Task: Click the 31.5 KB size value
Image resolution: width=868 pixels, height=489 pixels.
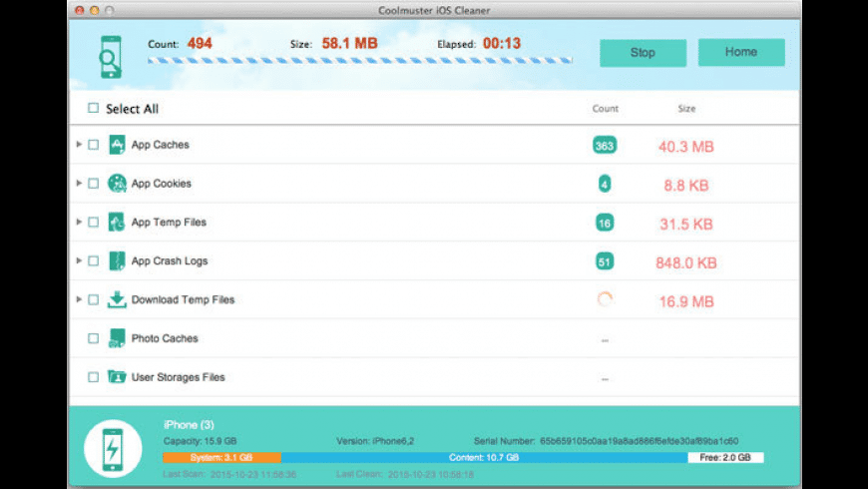Action: click(685, 225)
